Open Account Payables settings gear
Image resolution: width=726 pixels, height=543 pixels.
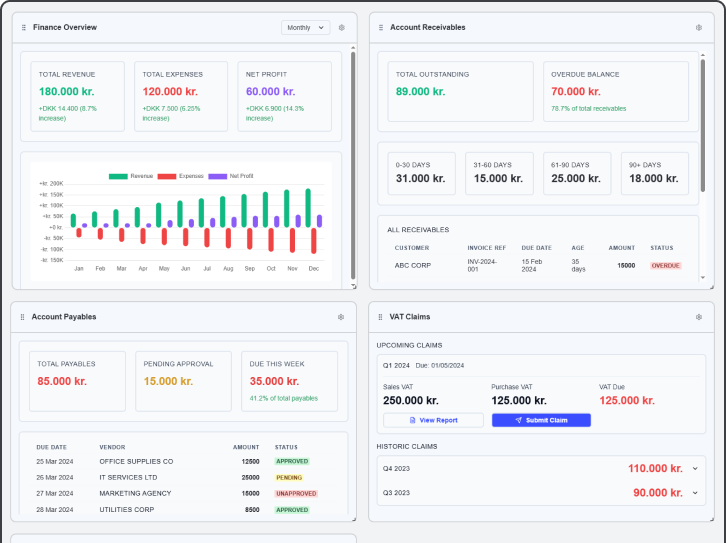(342, 317)
